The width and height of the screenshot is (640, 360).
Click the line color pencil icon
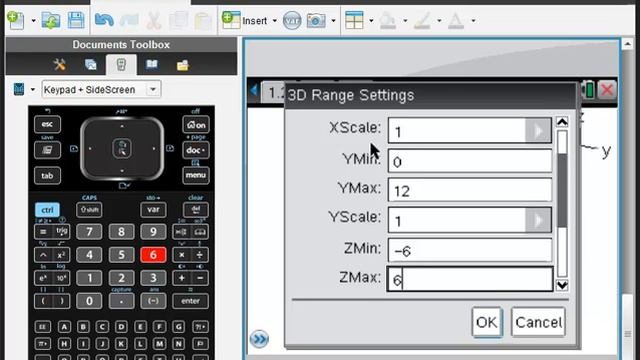(x=422, y=20)
